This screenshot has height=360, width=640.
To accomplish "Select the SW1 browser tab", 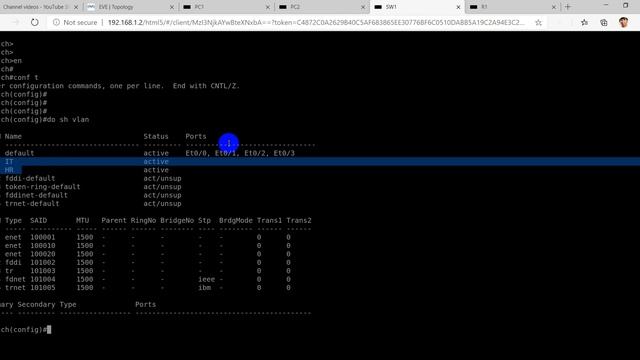I will point(417,7).
